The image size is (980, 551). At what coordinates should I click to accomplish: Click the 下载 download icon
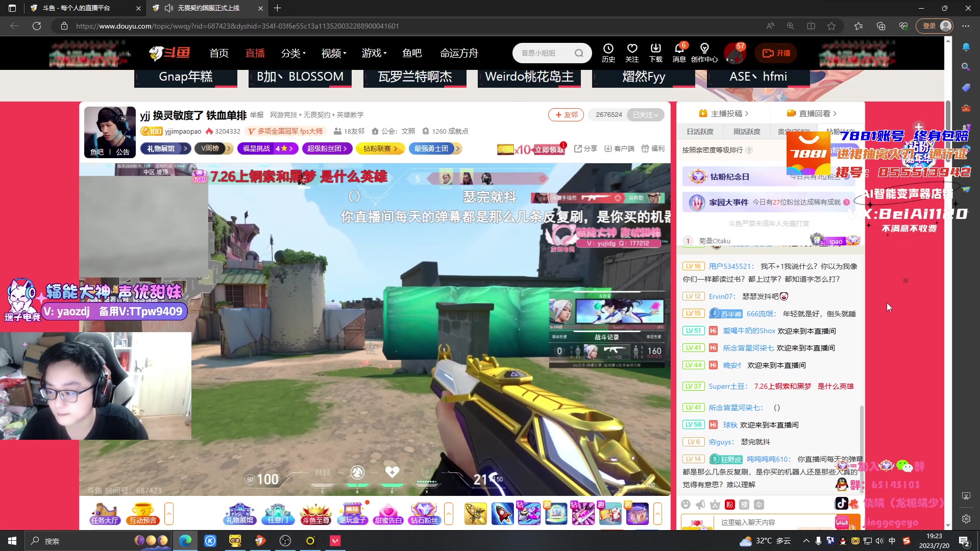click(x=656, y=53)
